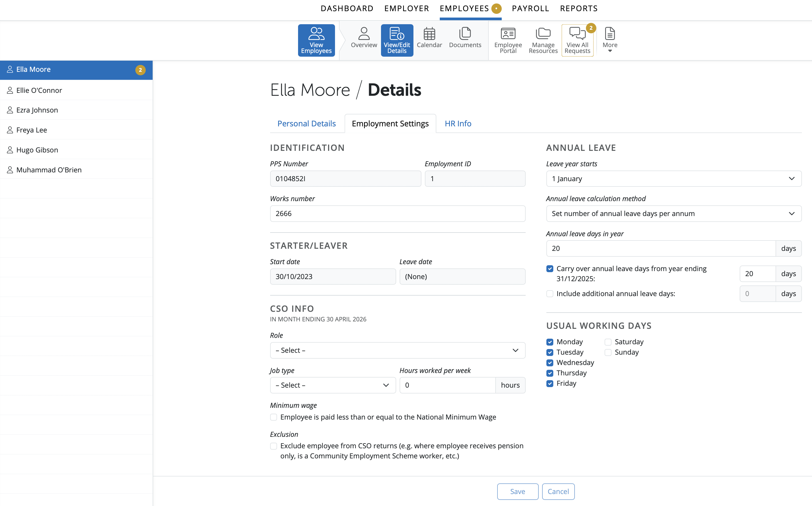Select the View/Edit Details icon
This screenshot has height=506, width=812.
click(x=397, y=40)
